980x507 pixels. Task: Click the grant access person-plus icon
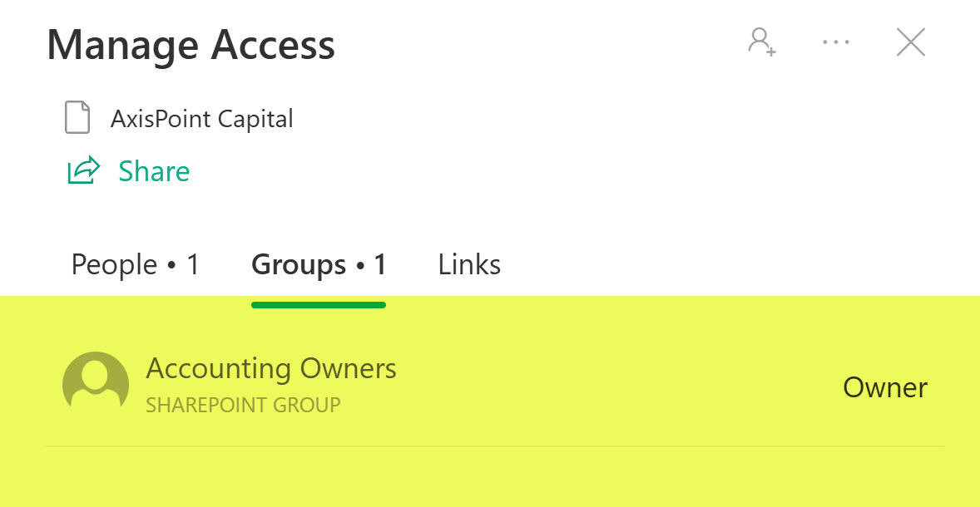[x=761, y=42]
